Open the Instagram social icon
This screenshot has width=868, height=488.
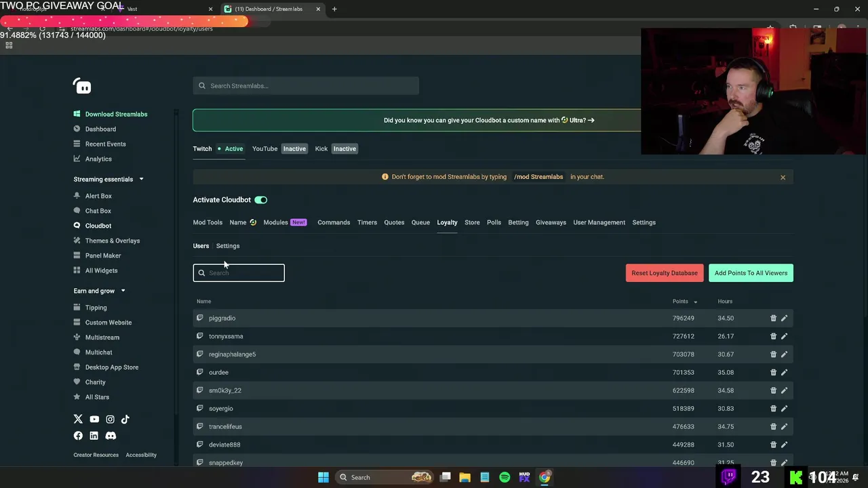pyautogui.click(x=110, y=419)
